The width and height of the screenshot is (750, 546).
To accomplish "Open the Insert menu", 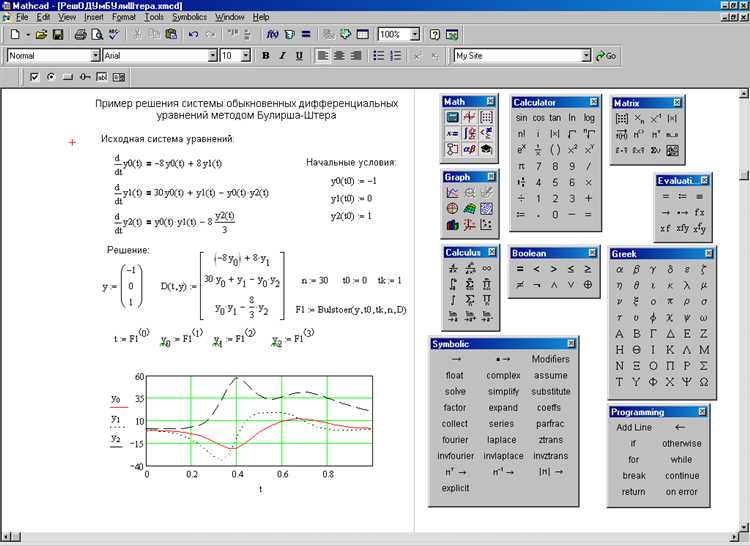I will [94, 17].
